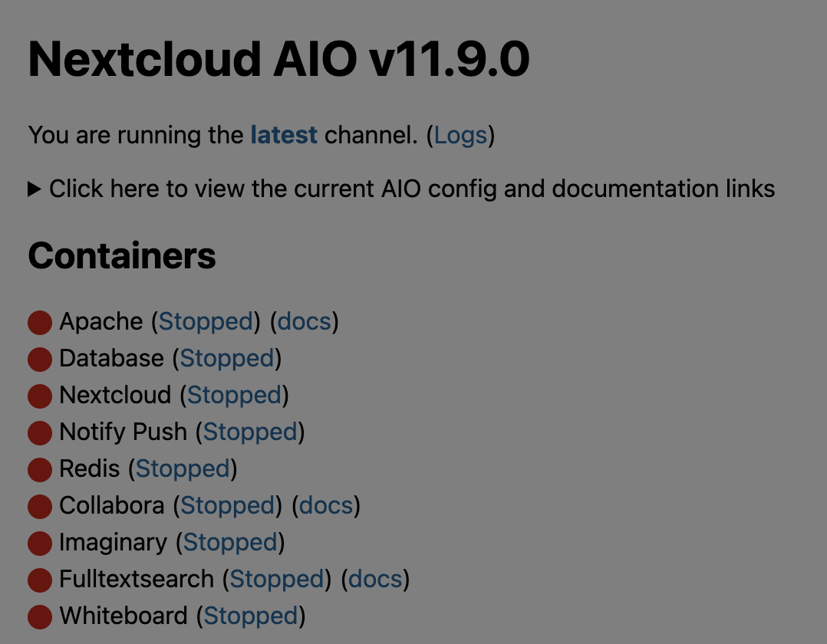This screenshot has height=644, width=827.
Task: View Redis container Stopped link
Action: pos(183,468)
